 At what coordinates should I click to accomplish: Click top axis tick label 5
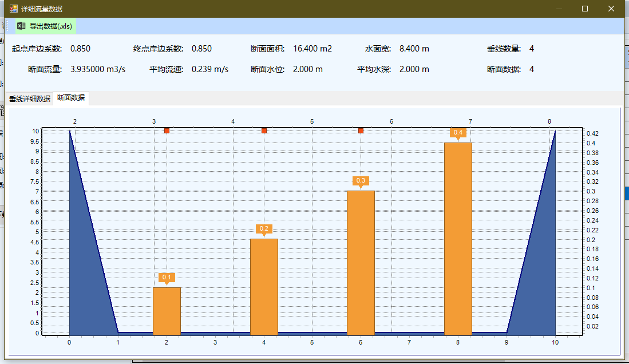pos(312,121)
